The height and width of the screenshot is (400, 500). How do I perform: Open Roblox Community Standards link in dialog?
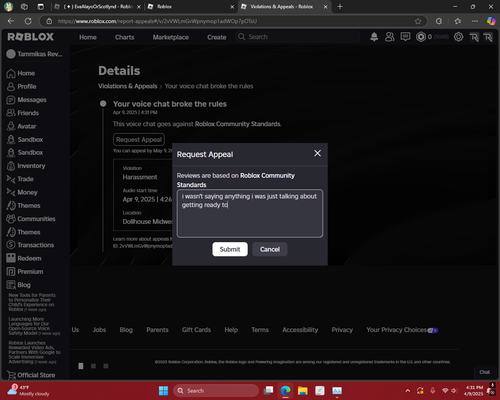coord(236,180)
